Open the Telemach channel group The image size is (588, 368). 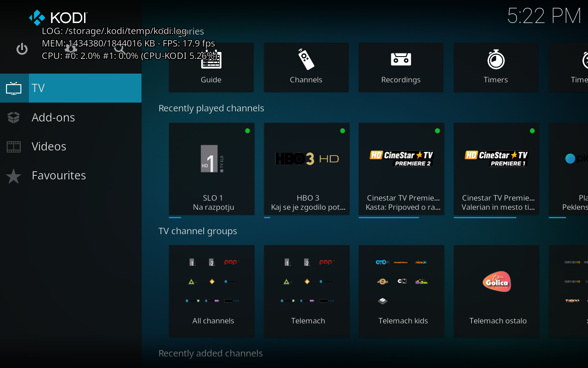[x=307, y=292]
